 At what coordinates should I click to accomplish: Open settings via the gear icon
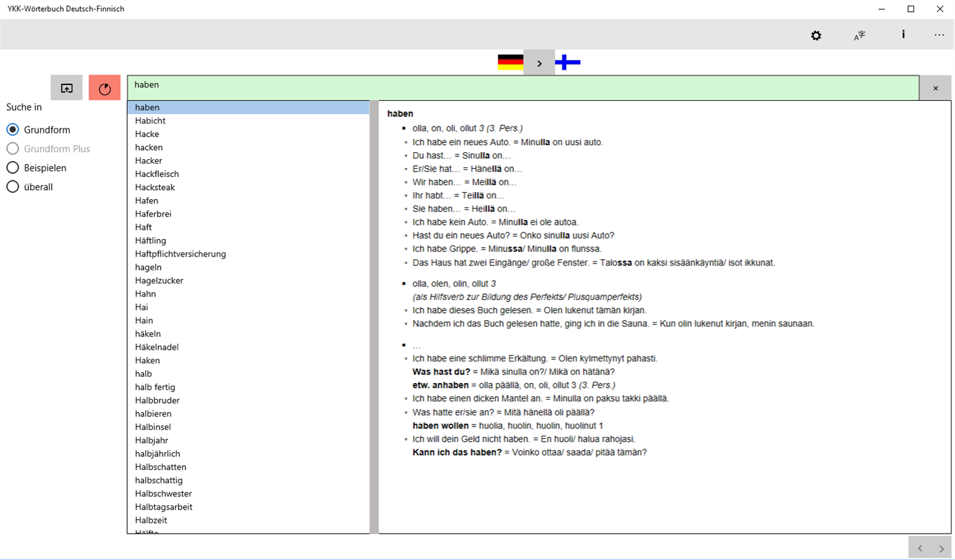pyautogui.click(x=816, y=35)
